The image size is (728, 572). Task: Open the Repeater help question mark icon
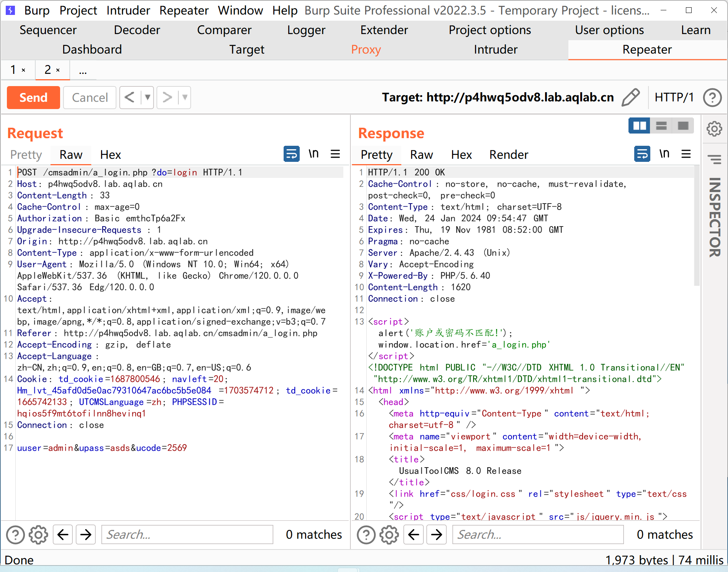coord(712,98)
